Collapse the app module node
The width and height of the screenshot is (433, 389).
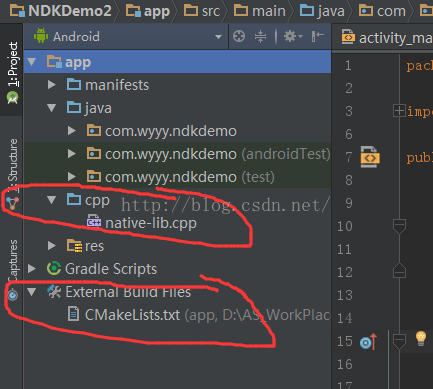coord(32,62)
